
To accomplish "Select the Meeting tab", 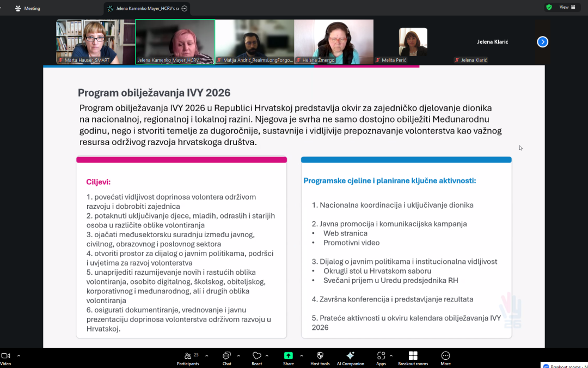I will coord(27,8).
